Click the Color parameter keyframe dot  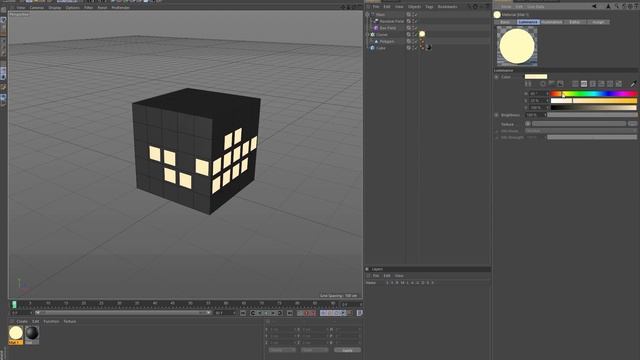pos(497,77)
